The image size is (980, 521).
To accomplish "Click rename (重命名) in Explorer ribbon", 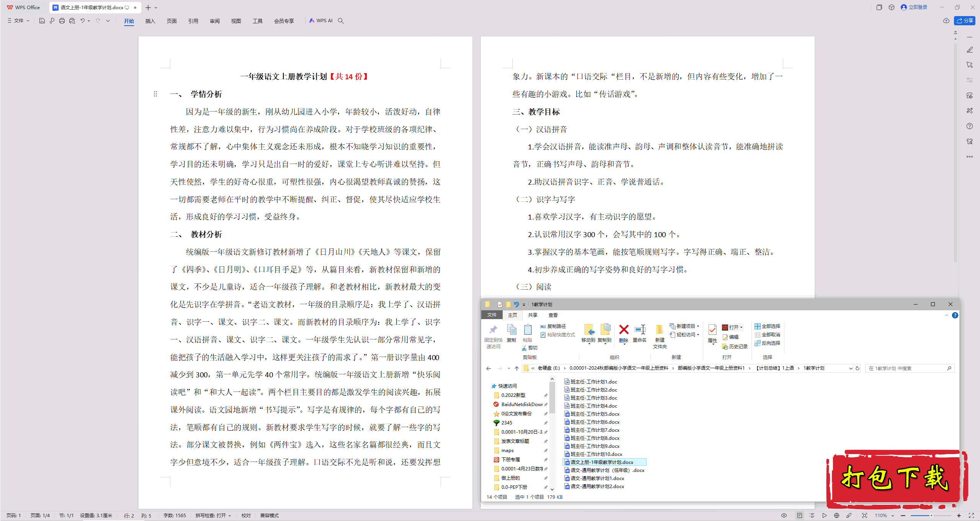I will 640,333.
